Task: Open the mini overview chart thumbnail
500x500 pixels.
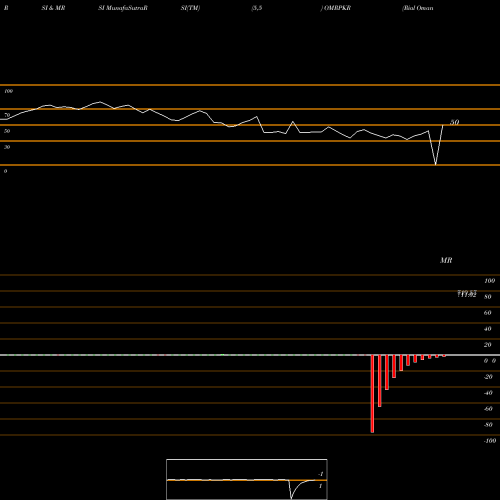Action: [x=247, y=479]
